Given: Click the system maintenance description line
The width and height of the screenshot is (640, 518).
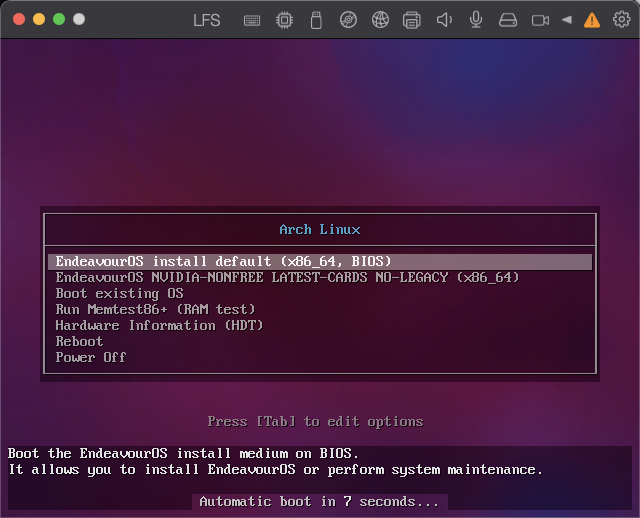Looking at the screenshot, I should coord(276,470).
